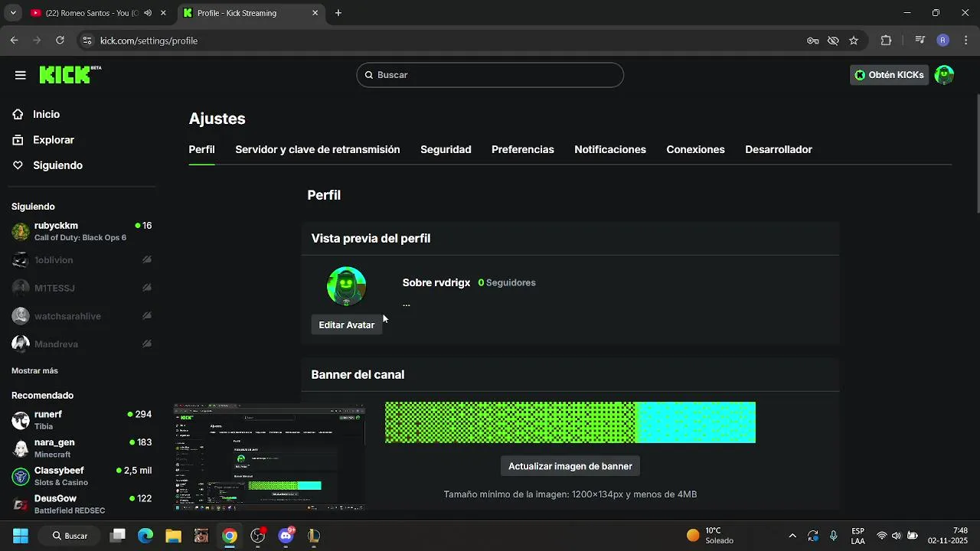Open the weather widget showing 10°C

click(x=710, y=536)
